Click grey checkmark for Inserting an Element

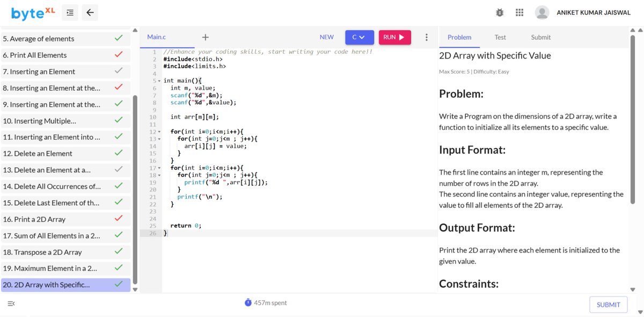[119, 71]
